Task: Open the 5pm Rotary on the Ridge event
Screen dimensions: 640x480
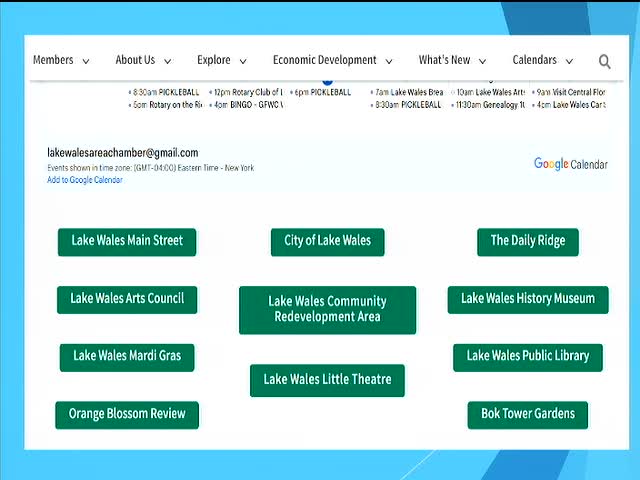Action: point(165,105)
